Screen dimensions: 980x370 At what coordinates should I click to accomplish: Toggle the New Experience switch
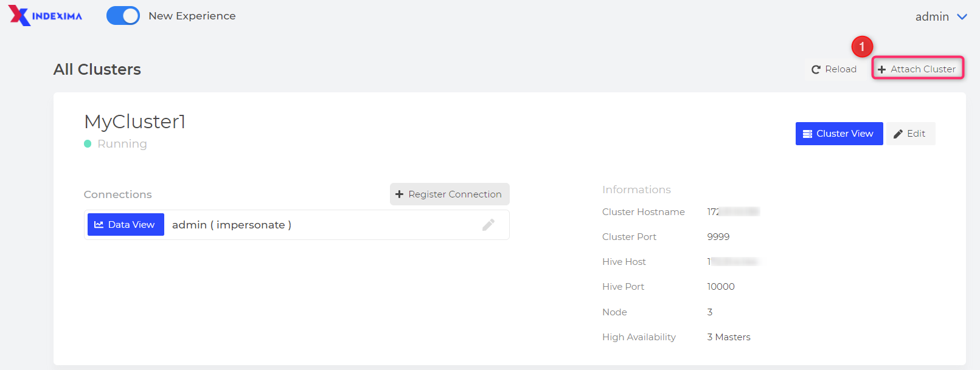(x=123, y=16)
